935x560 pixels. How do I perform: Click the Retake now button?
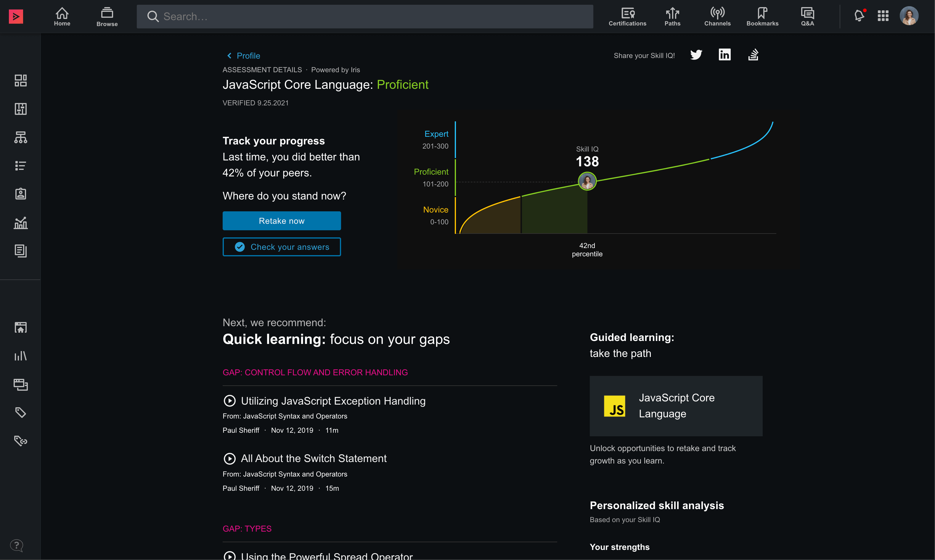[282, 221]
